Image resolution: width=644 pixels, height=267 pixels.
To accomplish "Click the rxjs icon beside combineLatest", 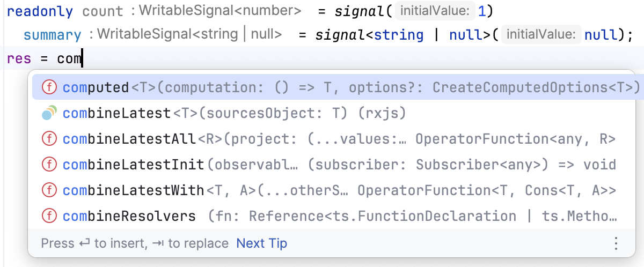I will 49,113.
